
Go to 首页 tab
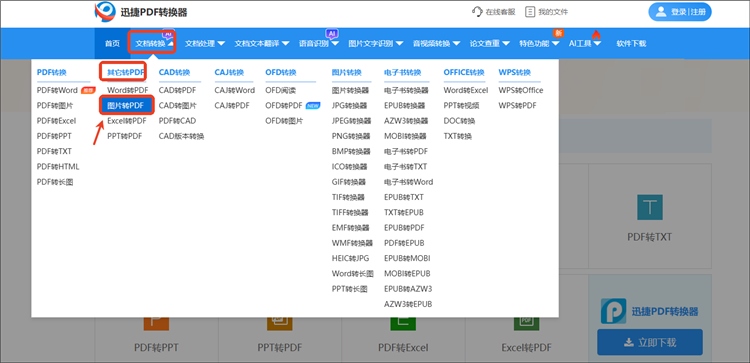[x=112, y=44]
